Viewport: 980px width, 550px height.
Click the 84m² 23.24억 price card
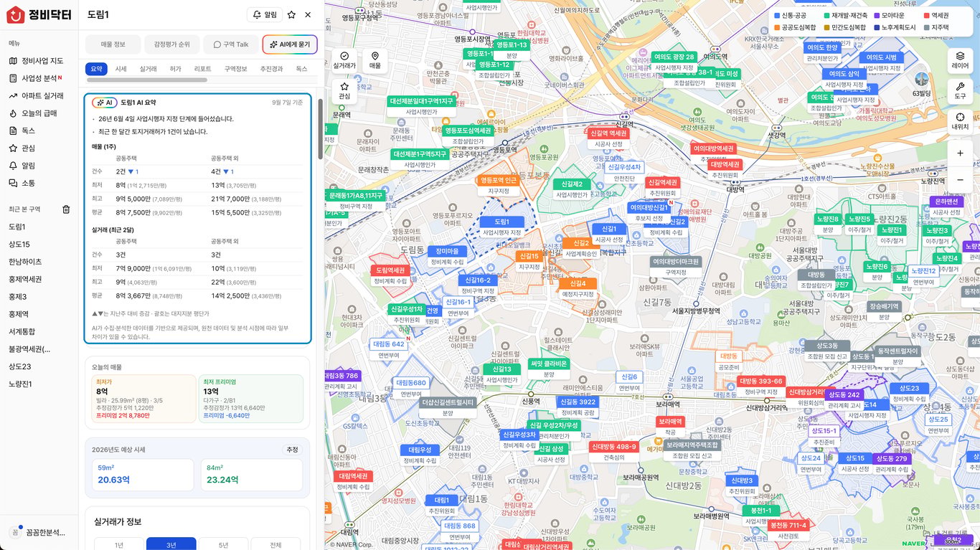coord(252,475)
